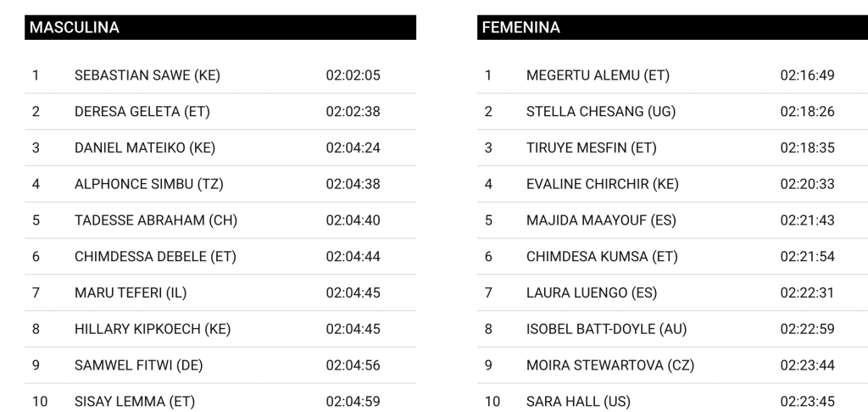Click Sara Hall's time 02:23:45

pyautogui.click(x=807, y=402)
